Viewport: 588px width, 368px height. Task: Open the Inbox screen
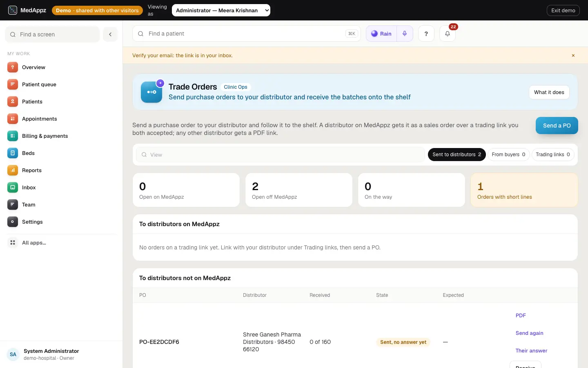(x=61, y=187)
